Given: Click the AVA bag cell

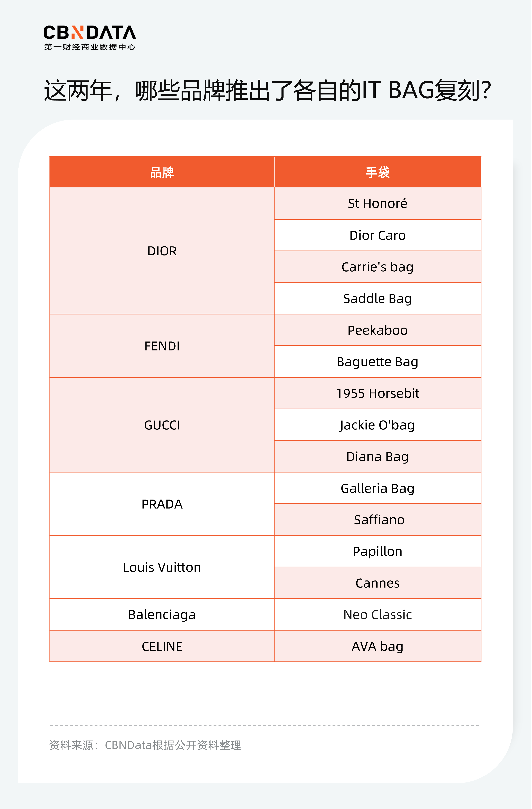Looking at the screenshot, I should [x=377, y=646].
